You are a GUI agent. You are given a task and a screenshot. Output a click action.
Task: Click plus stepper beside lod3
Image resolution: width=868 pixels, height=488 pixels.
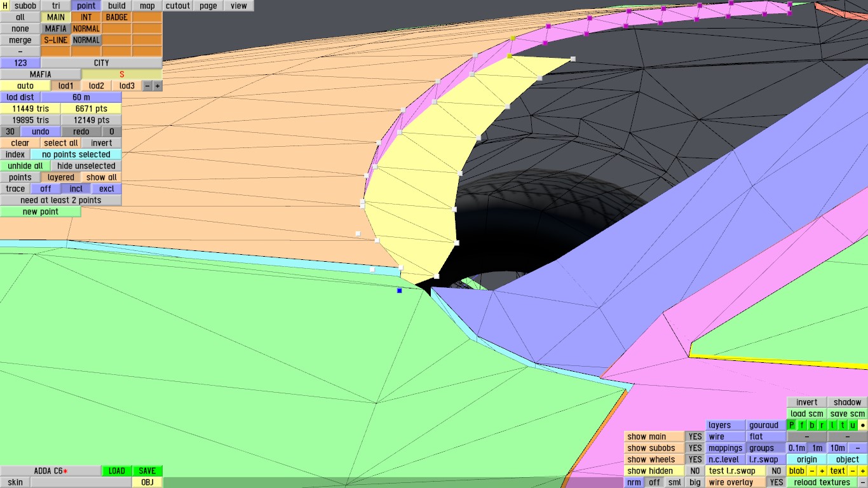(x=158, y=86)
